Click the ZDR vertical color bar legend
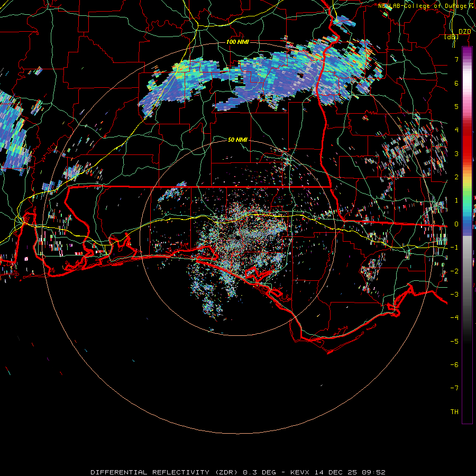The image size is (476, 476). point(467,235)
